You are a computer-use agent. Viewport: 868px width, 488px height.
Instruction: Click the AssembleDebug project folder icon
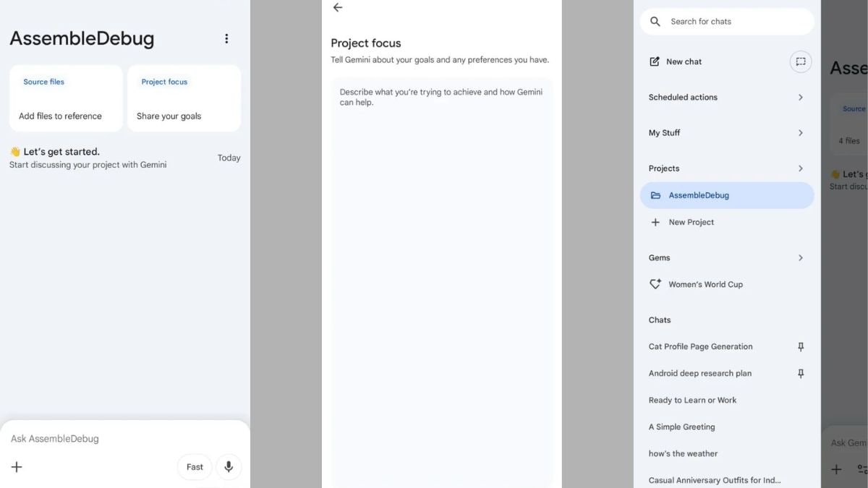(655, 194)
